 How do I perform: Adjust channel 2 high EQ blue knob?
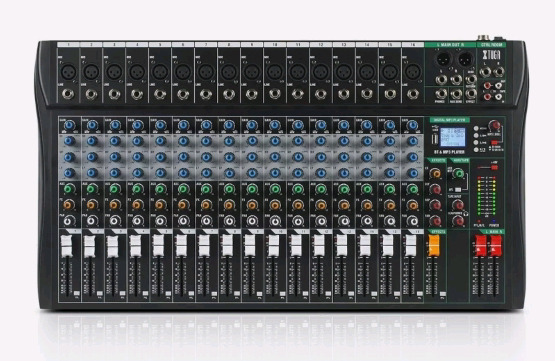92,141
